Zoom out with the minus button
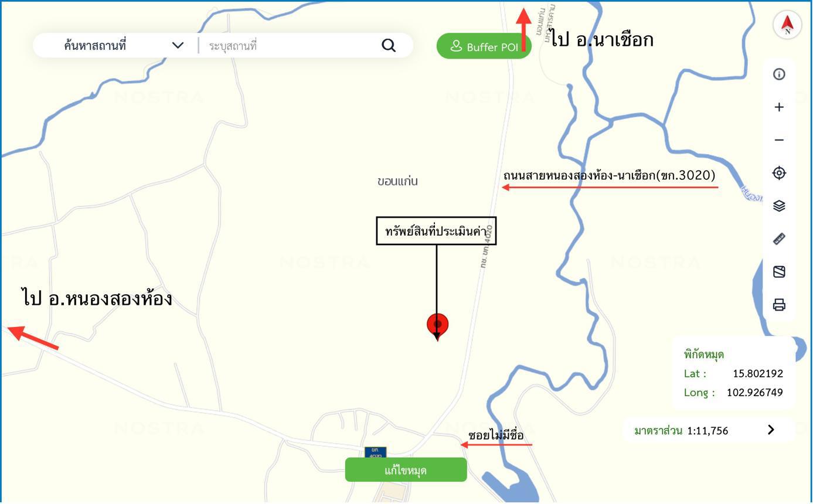Image resolution: width=813 pixels, height=504 pixels. coord(779,139)
